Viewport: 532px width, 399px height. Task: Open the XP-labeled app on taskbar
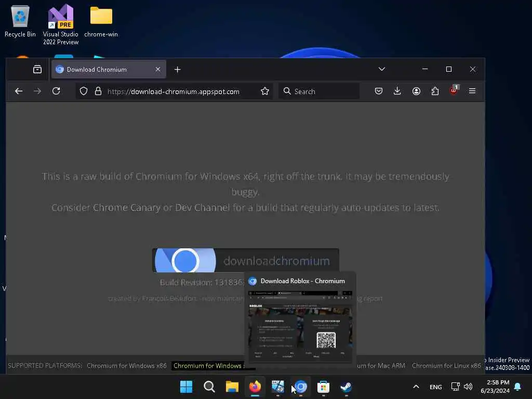(278, 387)
